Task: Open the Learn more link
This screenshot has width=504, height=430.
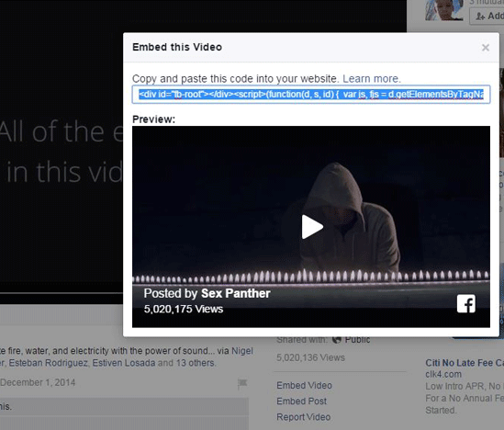Action: [371, 79]
